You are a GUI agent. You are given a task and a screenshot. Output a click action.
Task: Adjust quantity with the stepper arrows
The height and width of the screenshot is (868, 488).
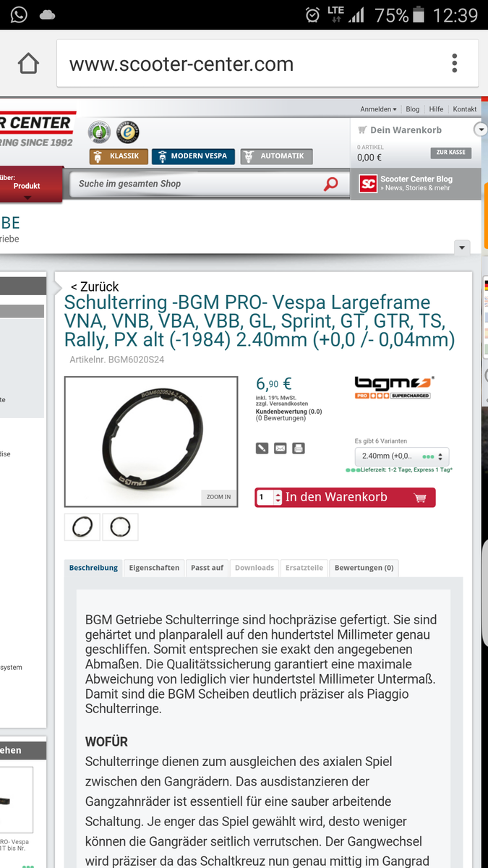tap(278, 498)
